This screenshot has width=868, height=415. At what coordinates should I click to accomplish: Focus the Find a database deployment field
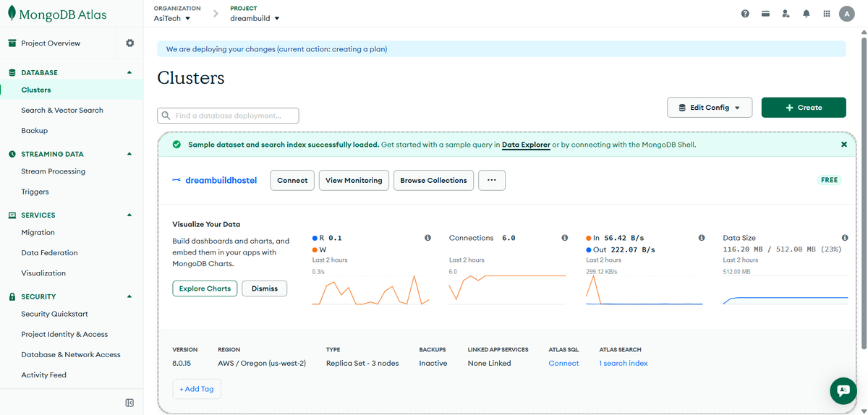(228, 116)
